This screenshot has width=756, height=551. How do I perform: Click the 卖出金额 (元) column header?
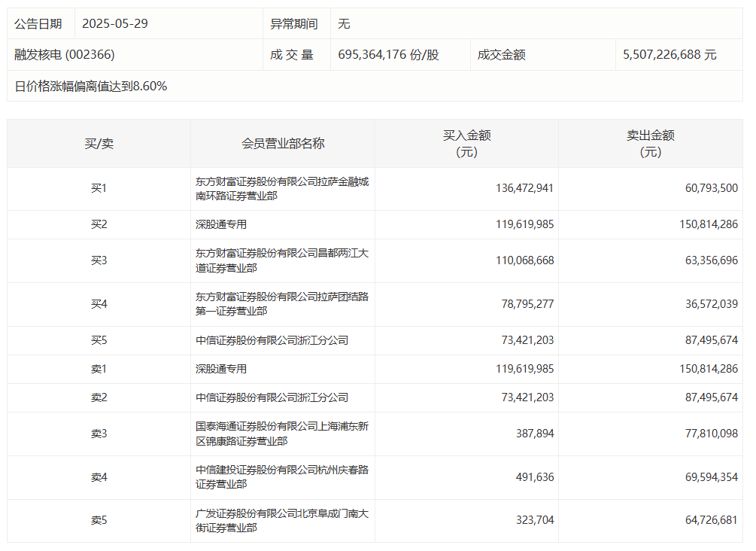pyautogui.click(x=650, y=143)
